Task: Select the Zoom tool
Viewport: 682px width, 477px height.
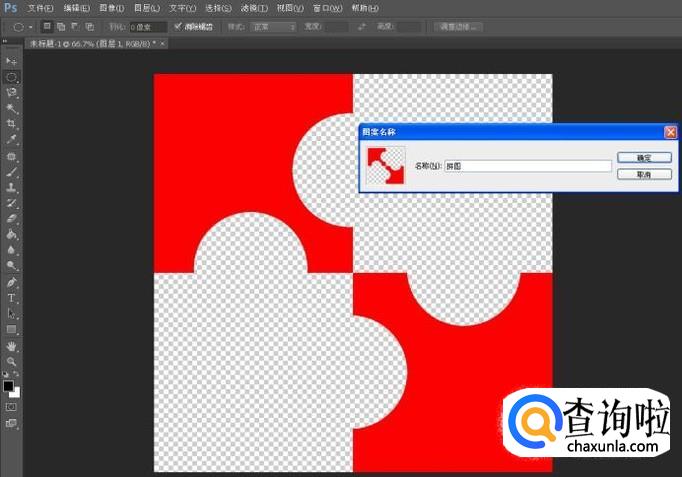Action: (12, 361)
